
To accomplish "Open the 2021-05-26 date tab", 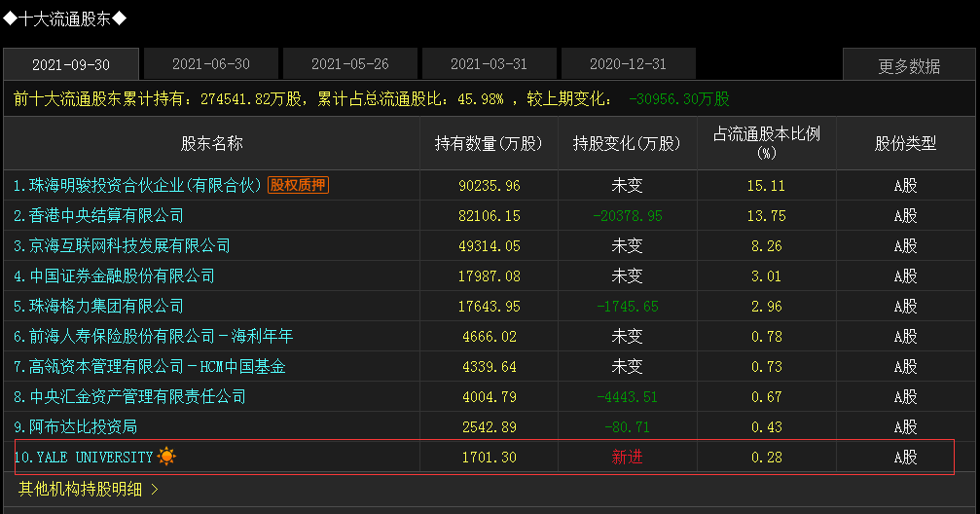I will tap(350, 64).
